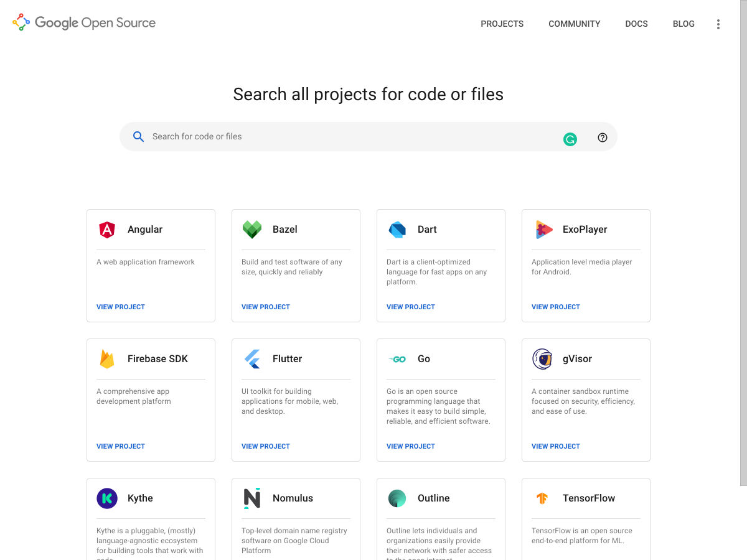Click the ExoPlayer card title

pos(585,230)
